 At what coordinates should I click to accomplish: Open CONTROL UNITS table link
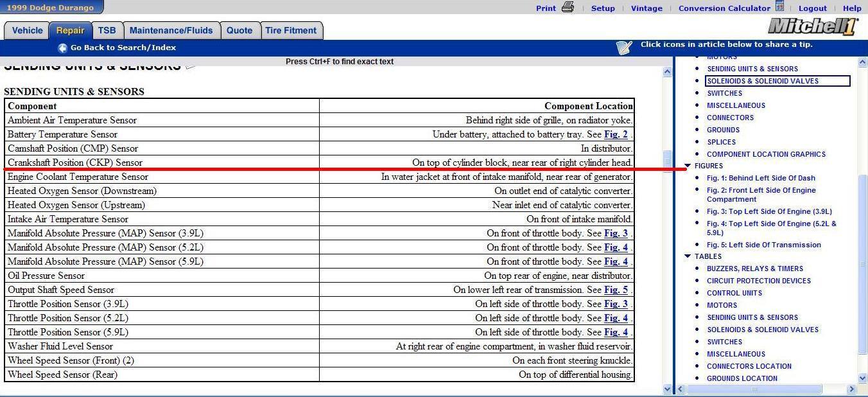[734, 293]
